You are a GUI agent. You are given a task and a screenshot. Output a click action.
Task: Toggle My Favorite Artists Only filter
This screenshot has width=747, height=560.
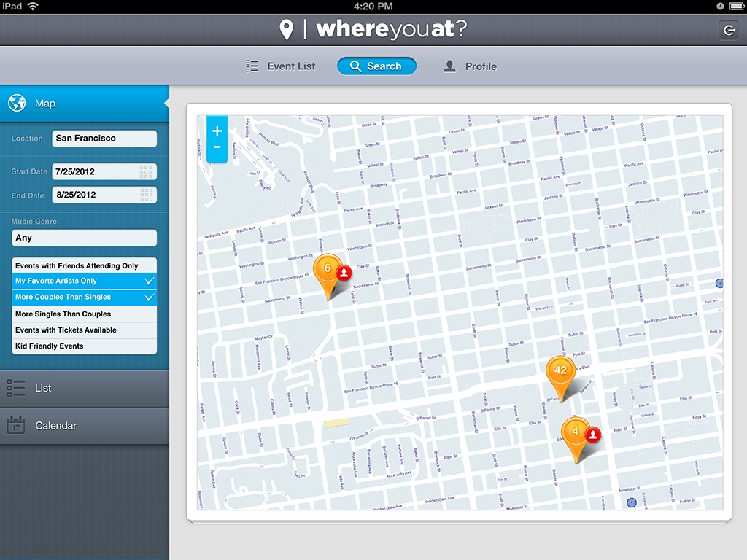85,281
